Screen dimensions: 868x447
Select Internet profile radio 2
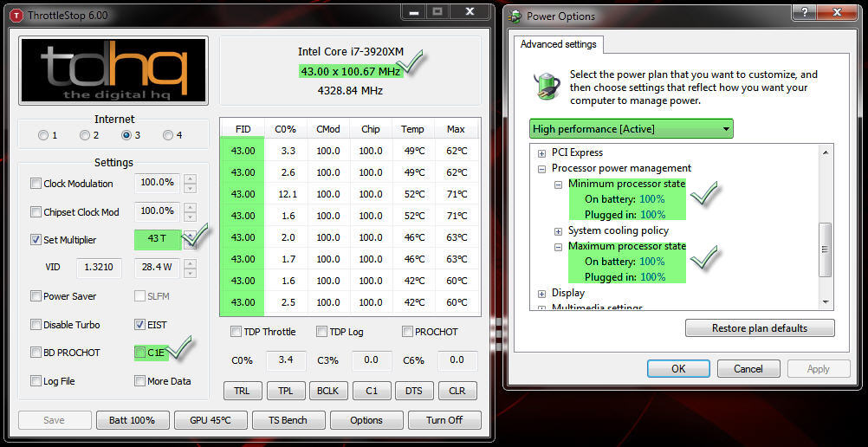[x=85, y=135]
